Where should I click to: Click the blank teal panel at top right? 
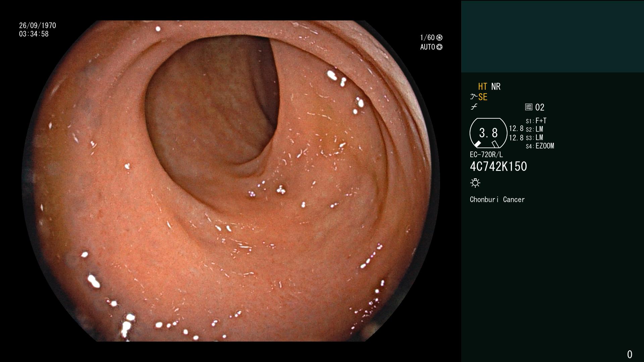pyautogui.click(x=552, y=36)
